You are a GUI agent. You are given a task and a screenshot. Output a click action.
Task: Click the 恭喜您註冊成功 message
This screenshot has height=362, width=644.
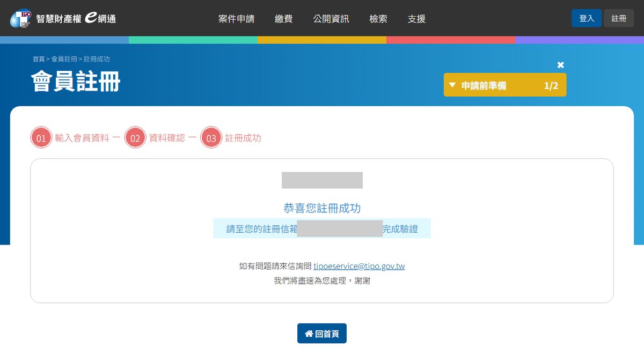pyautogui.click(x=322, y=208)
